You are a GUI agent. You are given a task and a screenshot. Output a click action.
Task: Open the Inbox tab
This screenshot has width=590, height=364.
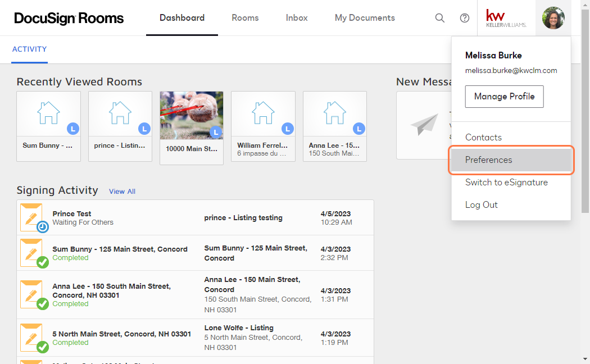pos(297,17)
